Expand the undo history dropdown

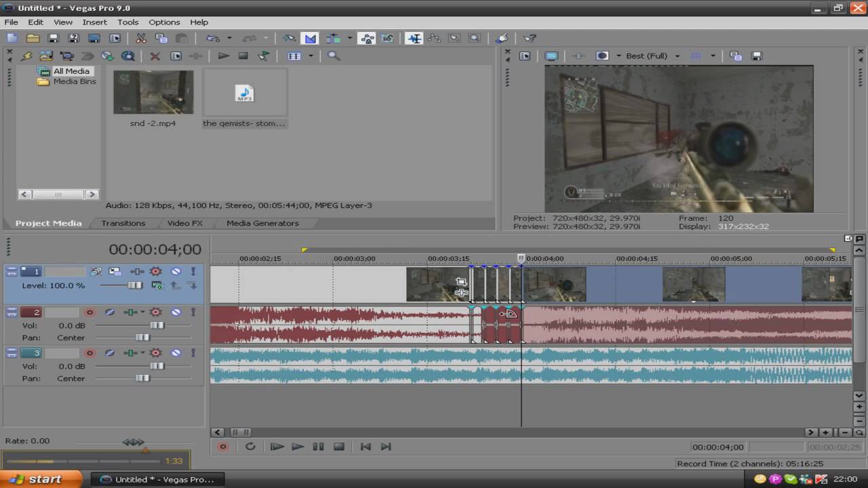point(229,39)
